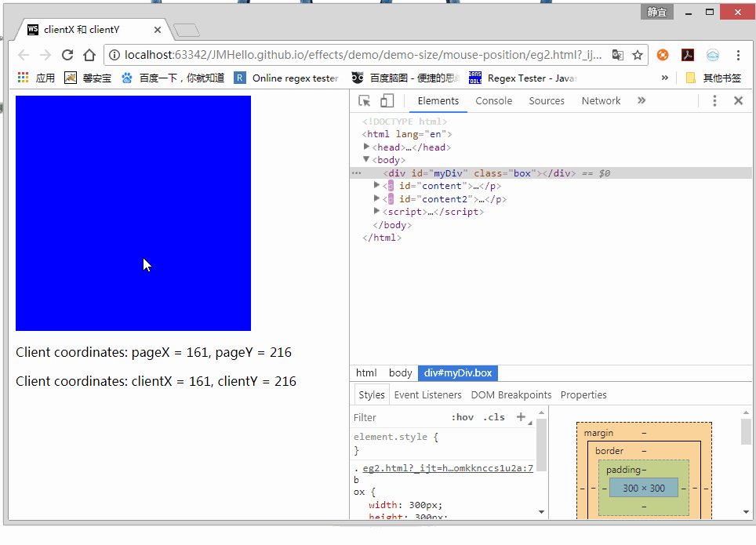Viewport: 756px width, 545px height.
Task: Toggle the .cls class editor
Action: click(494, 417)
